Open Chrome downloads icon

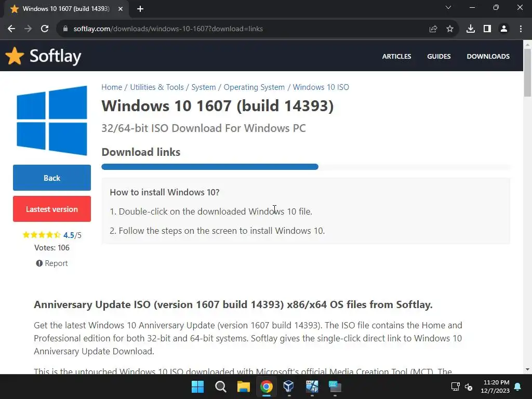(x=470, y=29)
